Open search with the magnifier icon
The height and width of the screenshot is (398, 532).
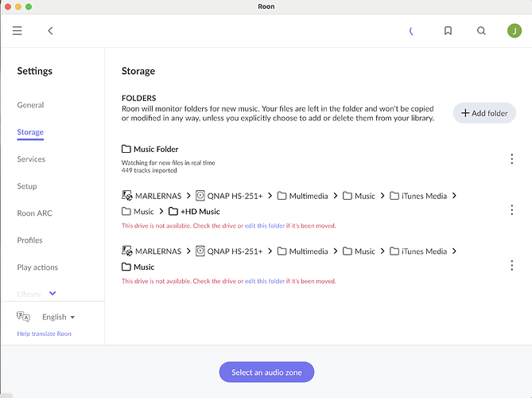pos(481,31)
